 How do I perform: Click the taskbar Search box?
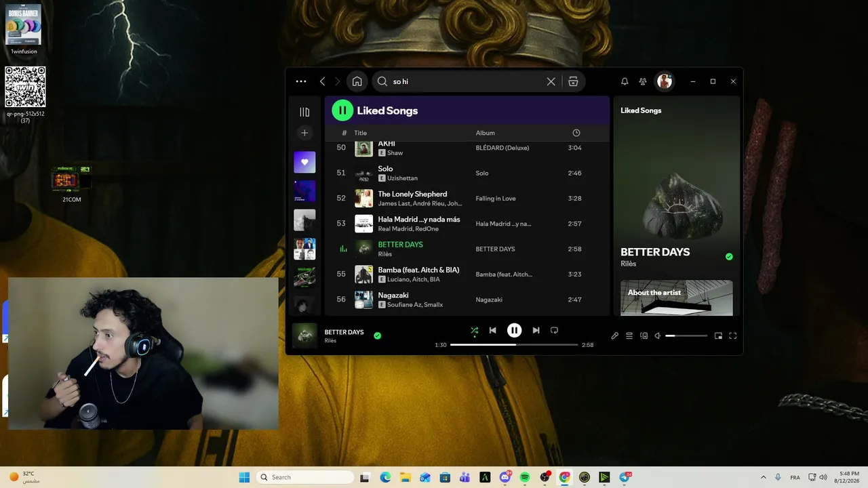pyautogui.click(x=305, y=477)
